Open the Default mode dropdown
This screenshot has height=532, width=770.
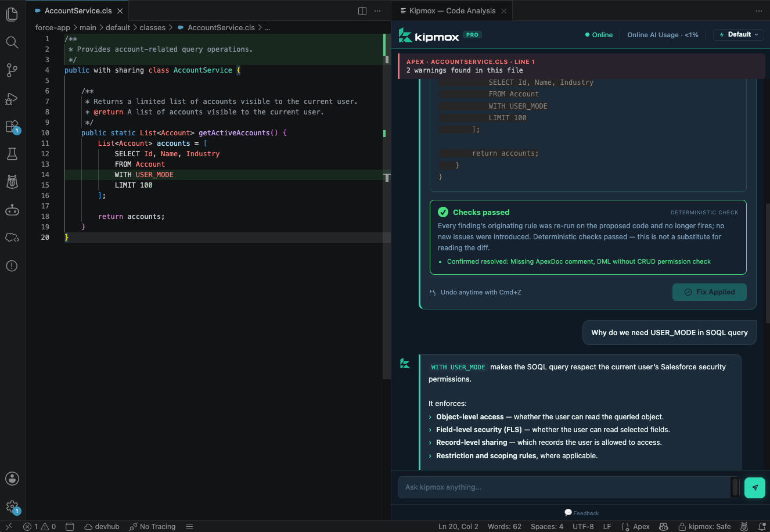pyautogui.click(x=739, y=35)
